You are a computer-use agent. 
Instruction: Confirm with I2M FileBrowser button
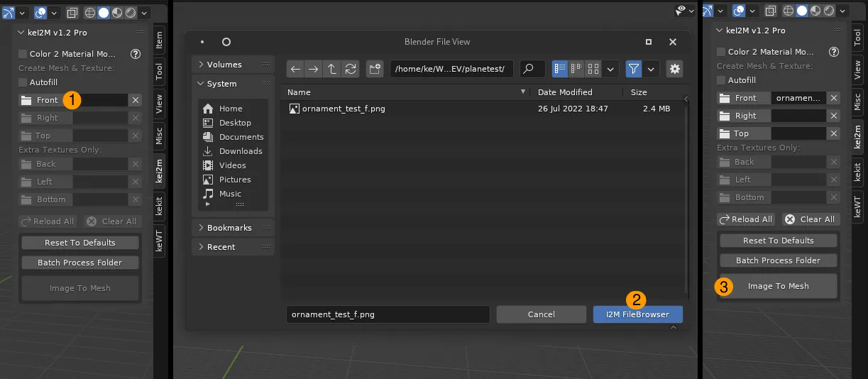[x=637, y=314]
